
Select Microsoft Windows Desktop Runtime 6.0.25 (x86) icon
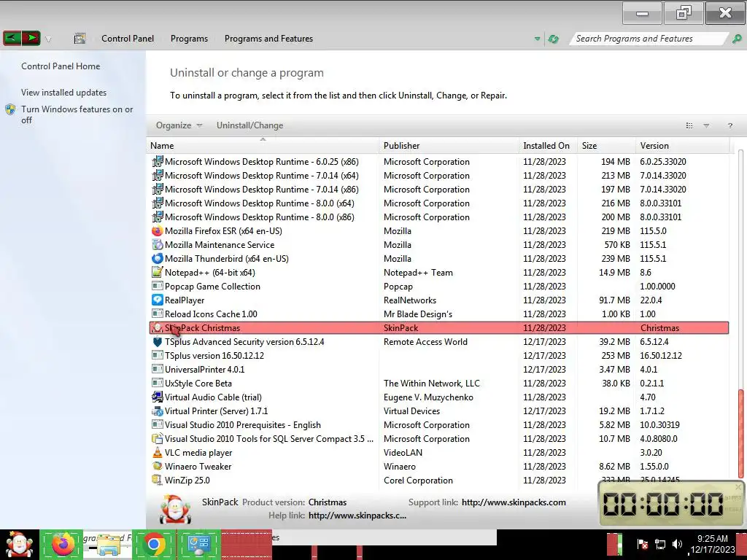pyautogui.click(x=158, y=162)
